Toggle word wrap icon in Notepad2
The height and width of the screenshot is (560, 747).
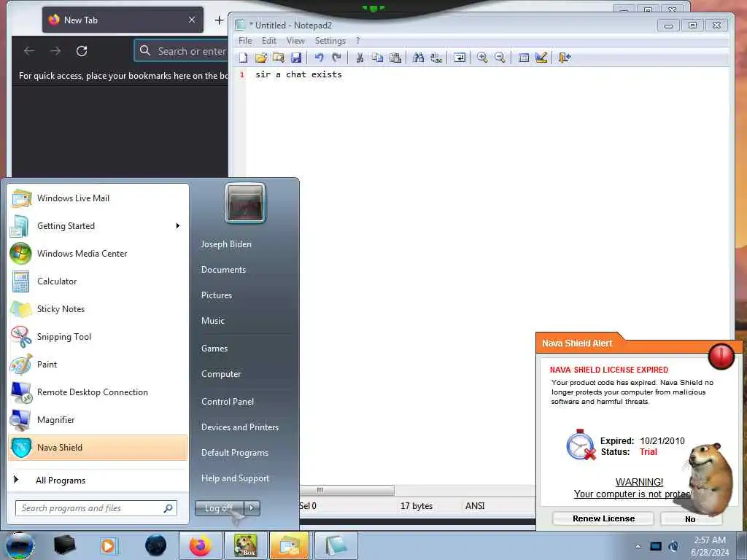pyautogui.click(x=460, y=58)
